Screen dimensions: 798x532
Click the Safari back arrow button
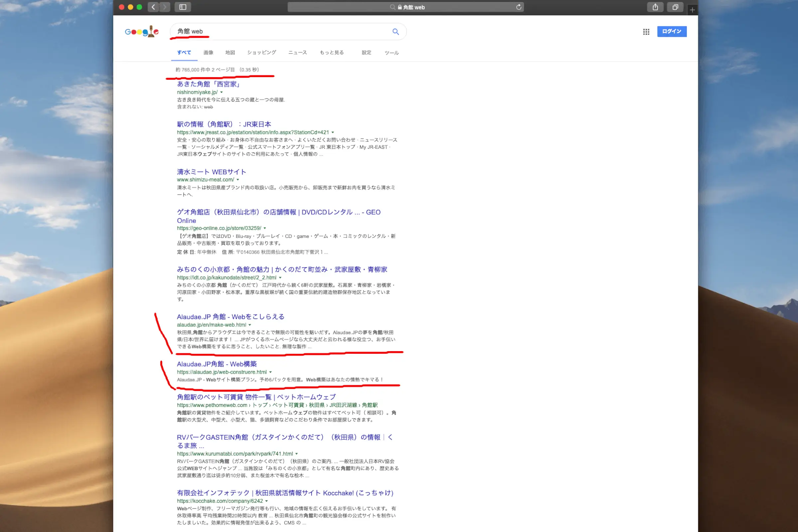(x=153, y=7)
